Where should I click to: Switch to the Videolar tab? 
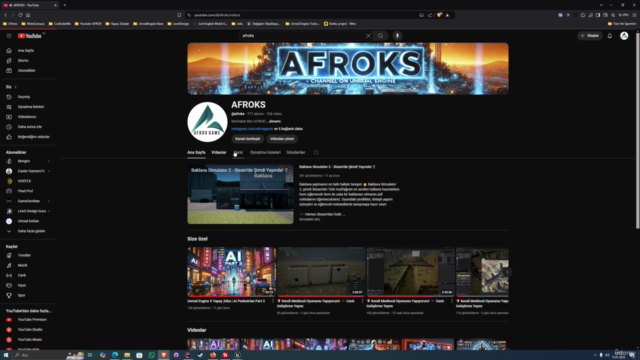click(219, 153)
